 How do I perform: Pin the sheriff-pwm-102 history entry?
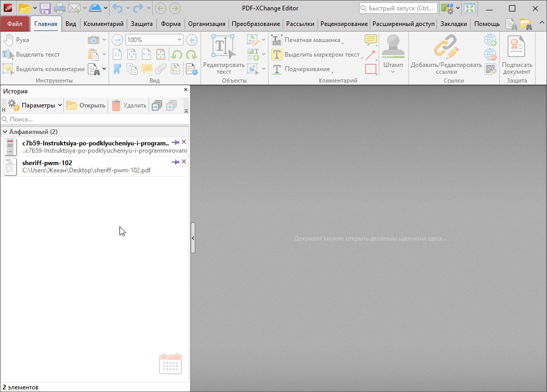[x=175, y=162]
